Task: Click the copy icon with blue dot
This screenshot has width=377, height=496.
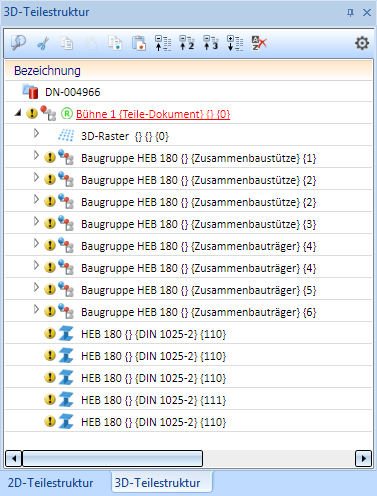Action: coord(115,43)
